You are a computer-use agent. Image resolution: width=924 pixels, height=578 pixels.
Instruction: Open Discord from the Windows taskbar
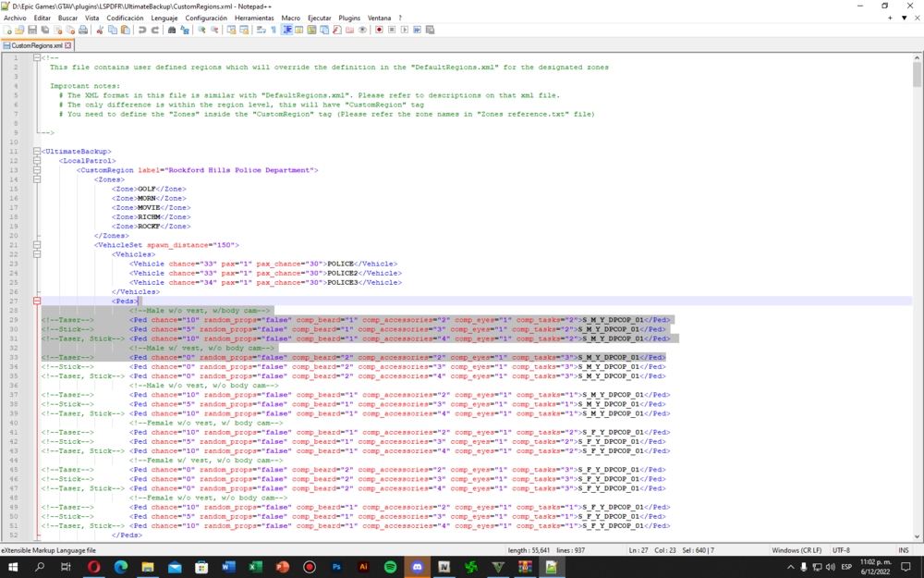tap(417, 567)
